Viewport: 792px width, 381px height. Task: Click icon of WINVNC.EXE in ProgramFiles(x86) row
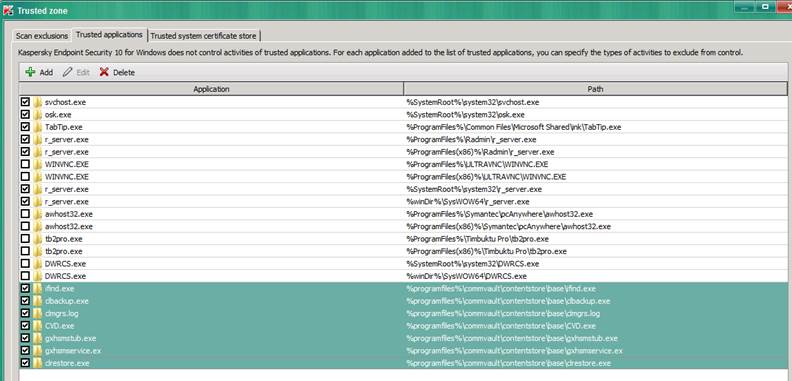pos(38,176)
